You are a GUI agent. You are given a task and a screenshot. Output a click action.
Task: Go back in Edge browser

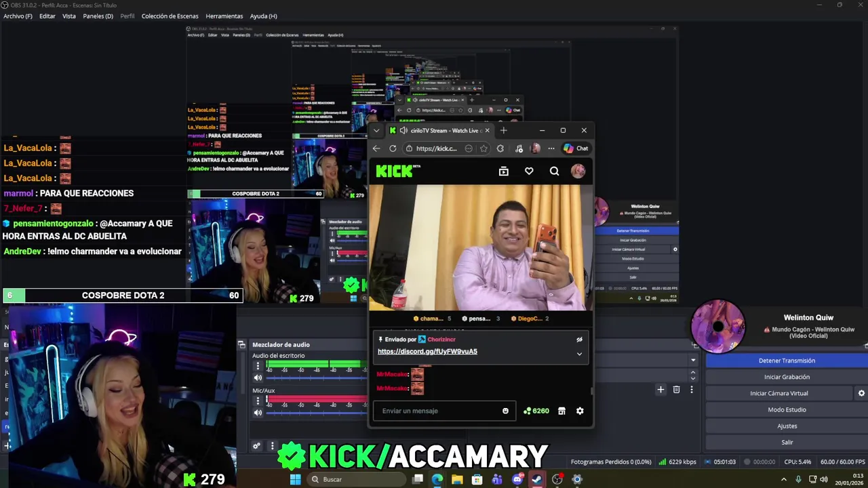coord(377,148)
